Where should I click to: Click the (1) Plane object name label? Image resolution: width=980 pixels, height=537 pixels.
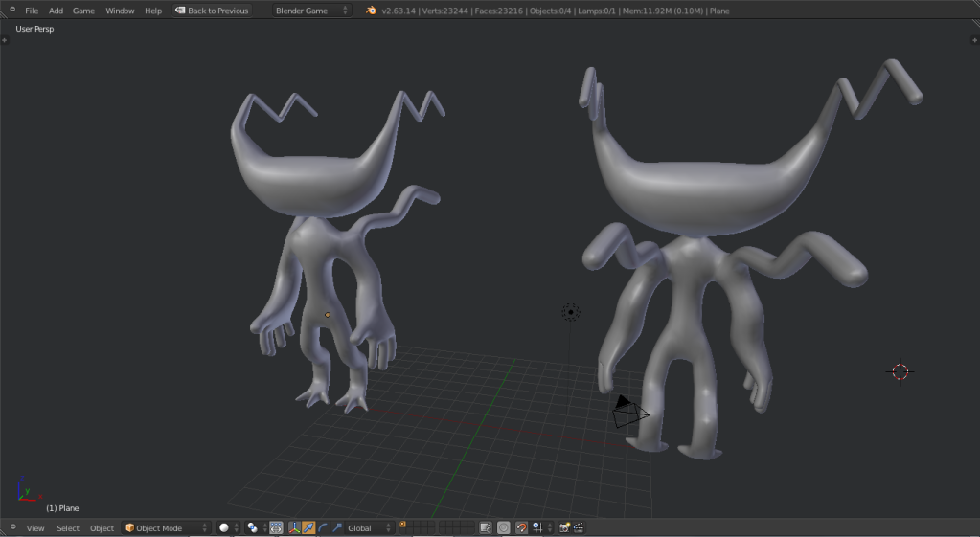tap(62, 508)
